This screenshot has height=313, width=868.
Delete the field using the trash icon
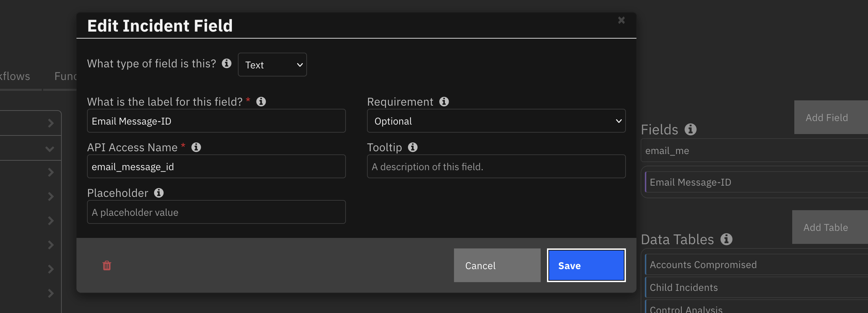107,266
